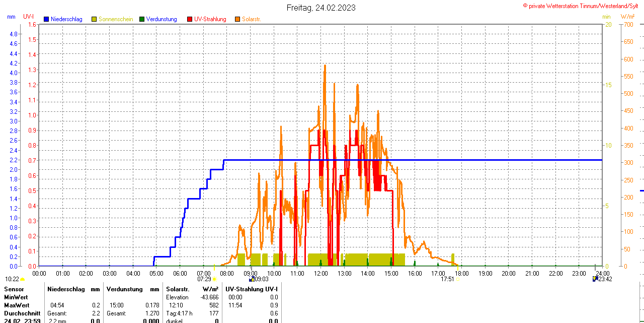Select the Sonnenschein legend label
Screen dimensions: 644x323
116,19
